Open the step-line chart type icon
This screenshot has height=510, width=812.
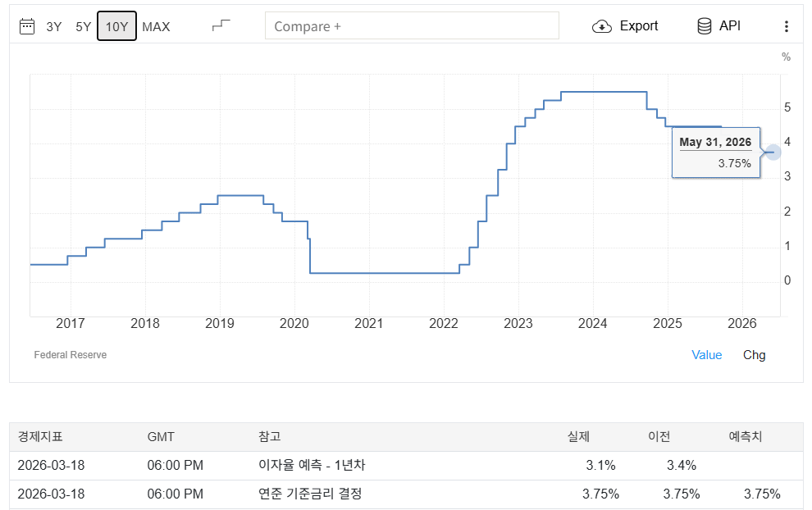(221, 25)
